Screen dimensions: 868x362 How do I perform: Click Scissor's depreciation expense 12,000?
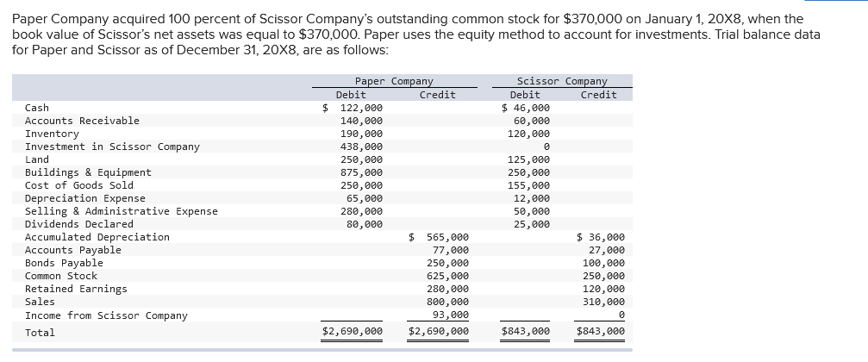pos(532,198)
